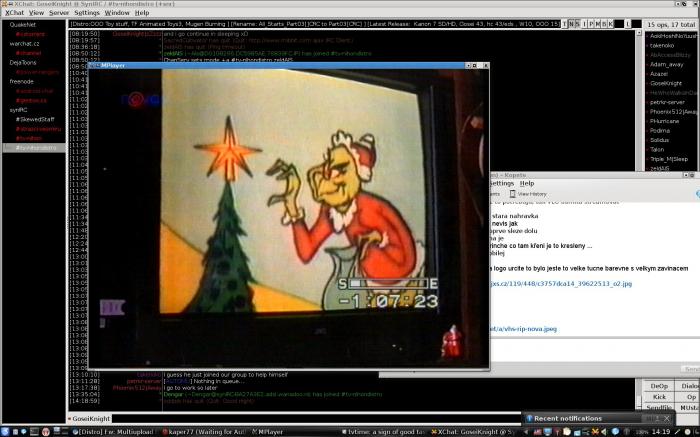Toggle the N channel mode button

tap(571, 24)
